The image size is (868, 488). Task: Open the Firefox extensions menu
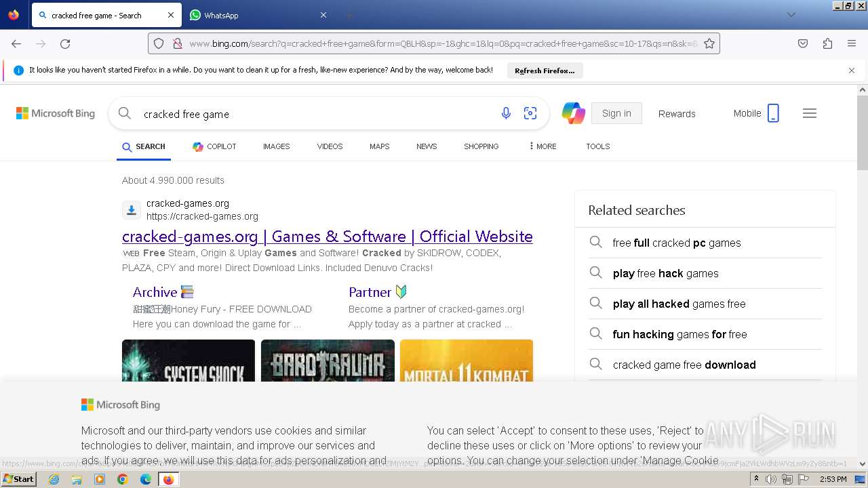(827, 43)
